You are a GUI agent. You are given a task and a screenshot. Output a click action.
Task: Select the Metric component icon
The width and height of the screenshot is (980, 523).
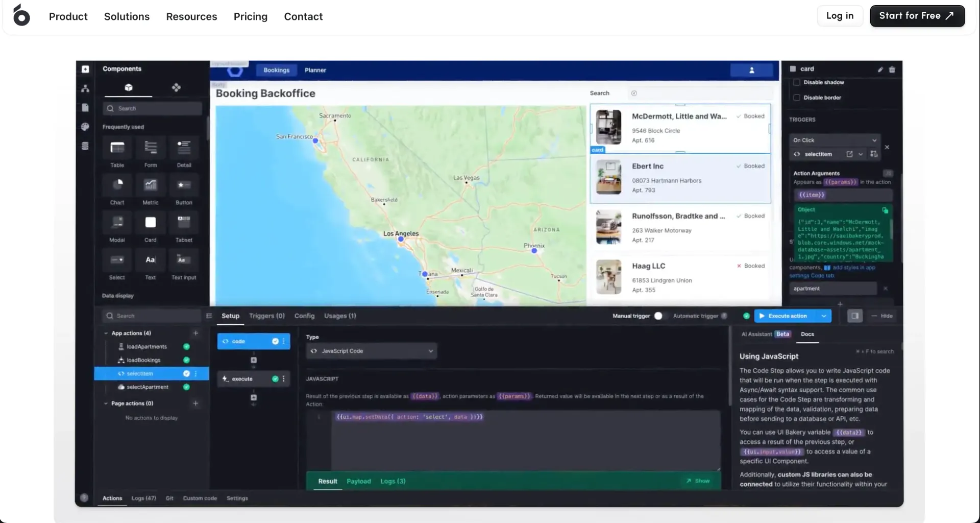(x=151, y=185)
